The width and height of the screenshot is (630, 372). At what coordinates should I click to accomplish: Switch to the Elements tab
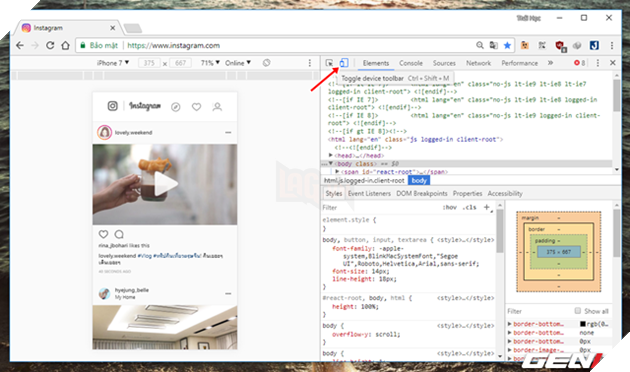(376, 63)
